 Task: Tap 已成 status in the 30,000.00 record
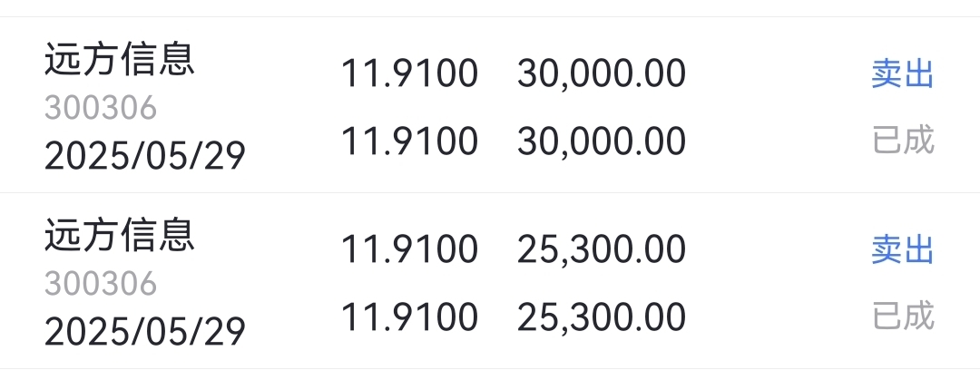pyautogui.click(x=903, y=140)
